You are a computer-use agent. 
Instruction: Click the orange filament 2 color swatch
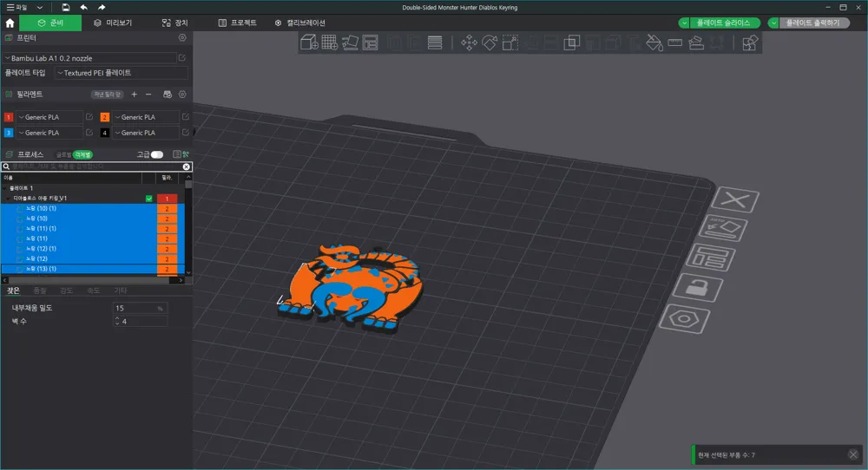105,117
